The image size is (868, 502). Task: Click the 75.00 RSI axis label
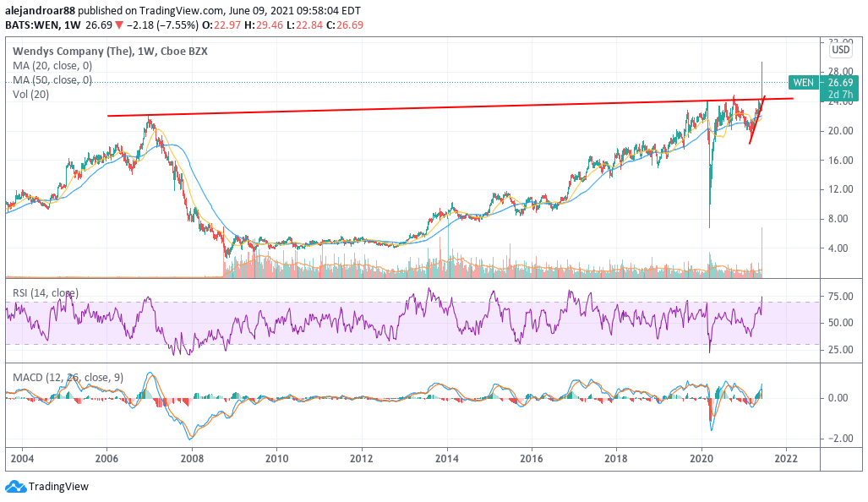[x=840, y=296]
